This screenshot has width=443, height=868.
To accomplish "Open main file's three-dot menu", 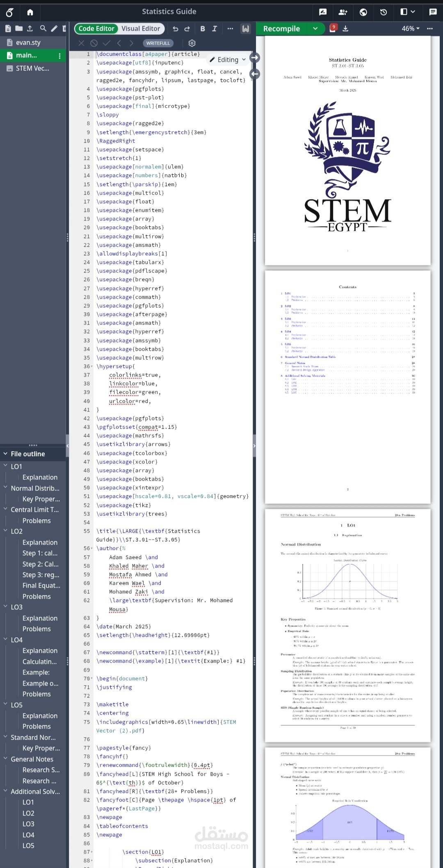I will 59,56.
